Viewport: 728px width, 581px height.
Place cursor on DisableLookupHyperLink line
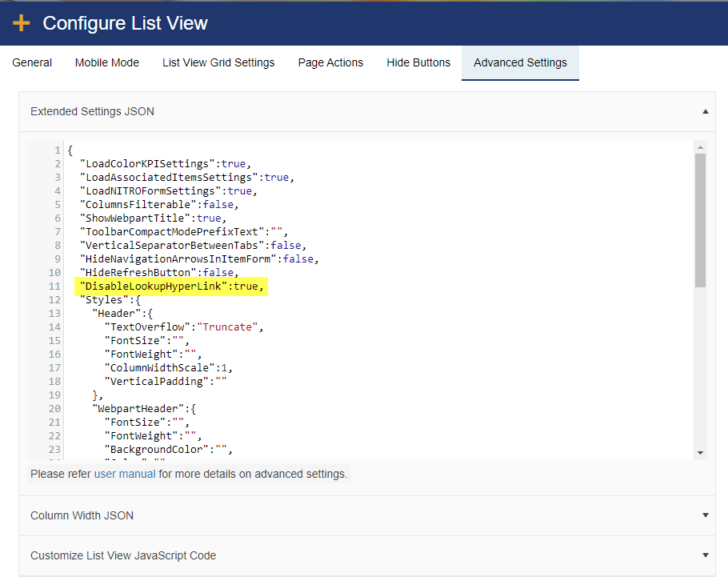(x=171, y=286)
